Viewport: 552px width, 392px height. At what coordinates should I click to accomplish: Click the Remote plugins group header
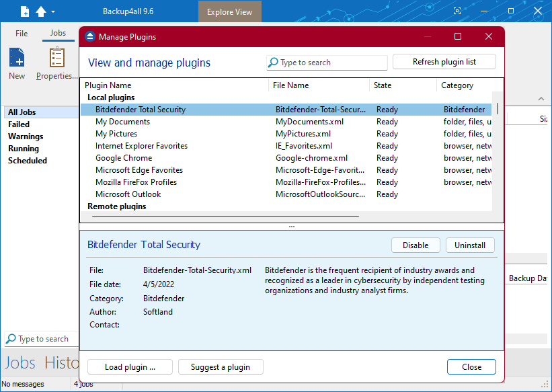pyautogui.click(x=117, y=206)
